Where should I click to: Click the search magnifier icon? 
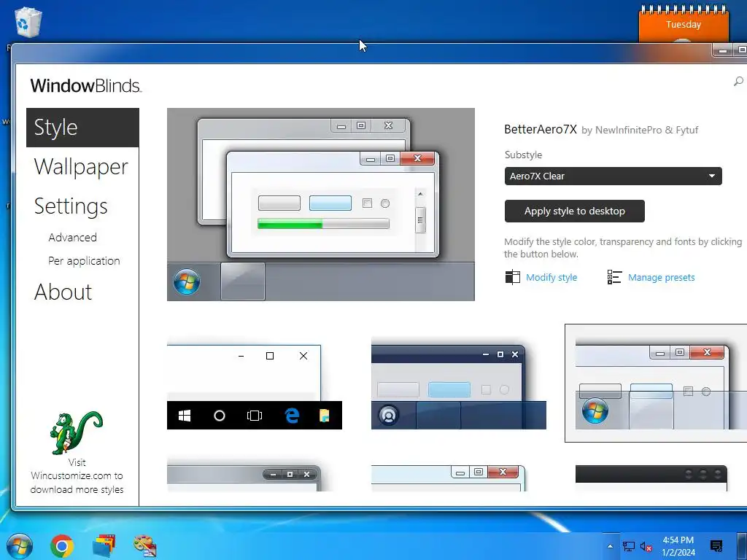pos(738,82)
